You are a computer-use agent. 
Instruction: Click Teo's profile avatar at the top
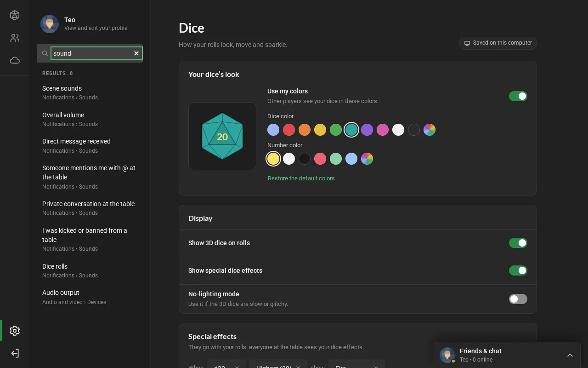[50, 24]
